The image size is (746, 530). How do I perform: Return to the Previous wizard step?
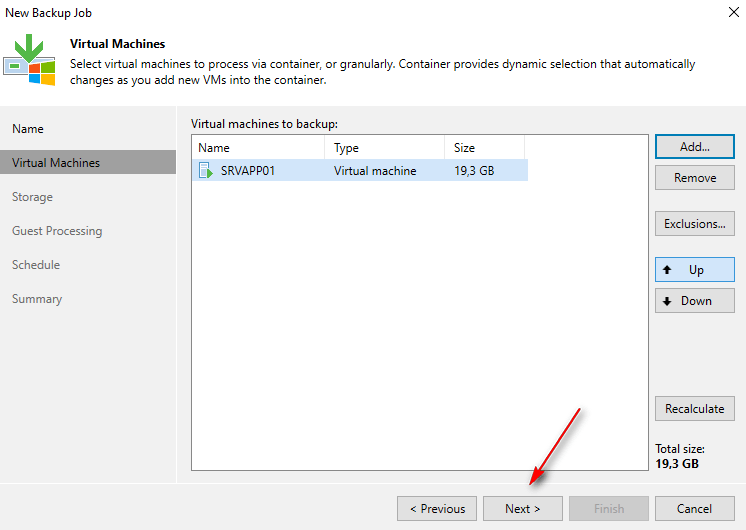point(437,509)
